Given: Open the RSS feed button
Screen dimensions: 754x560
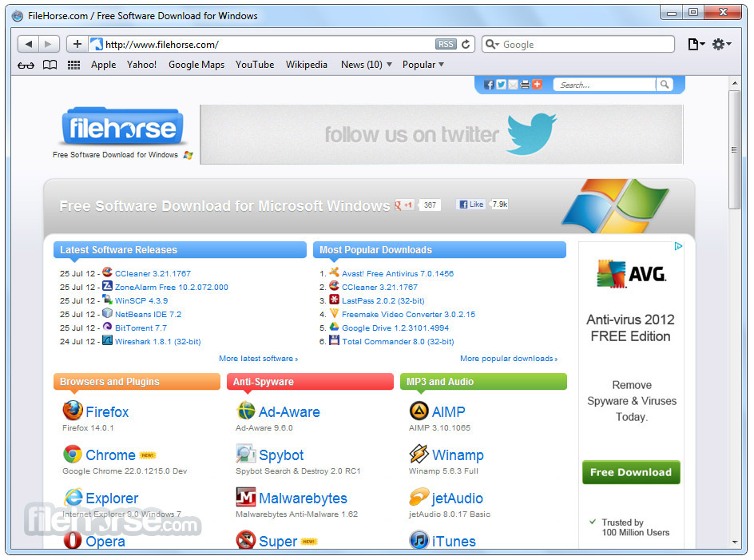Looking at the screenshot, I should coord(445,44).
